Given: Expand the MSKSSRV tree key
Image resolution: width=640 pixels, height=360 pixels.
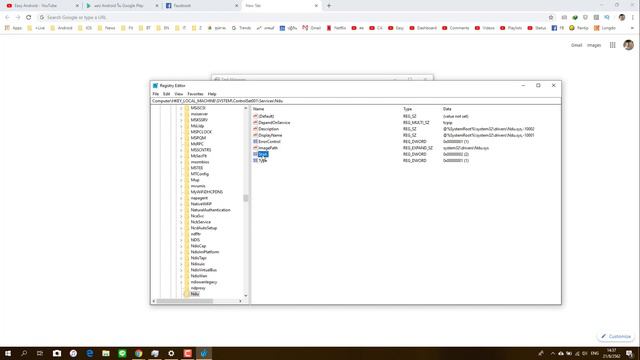Looking at the screenshot, I should (181, 120).
